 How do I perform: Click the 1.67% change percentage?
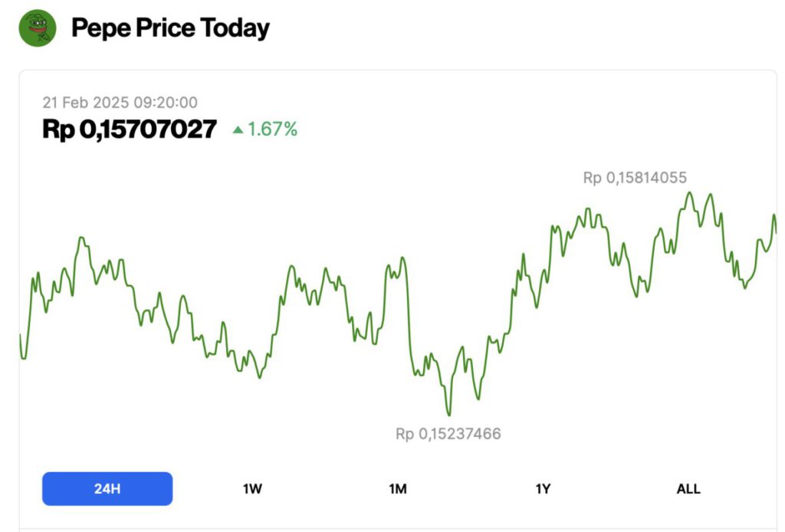pyautogui.click(x=272, y=130)
